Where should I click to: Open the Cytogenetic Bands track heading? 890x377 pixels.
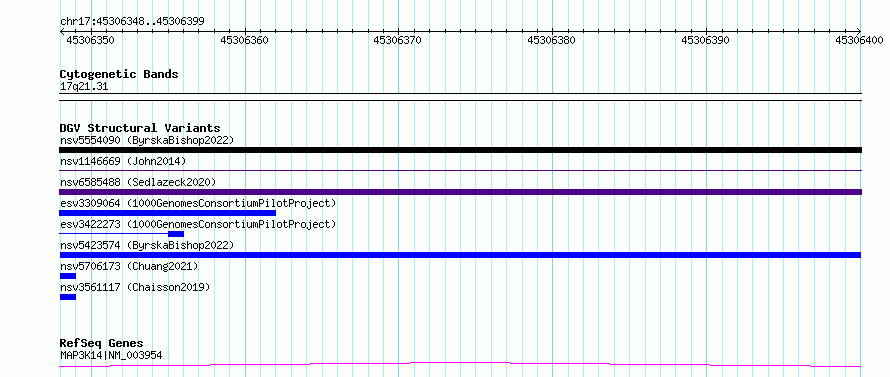coord(119,74)
